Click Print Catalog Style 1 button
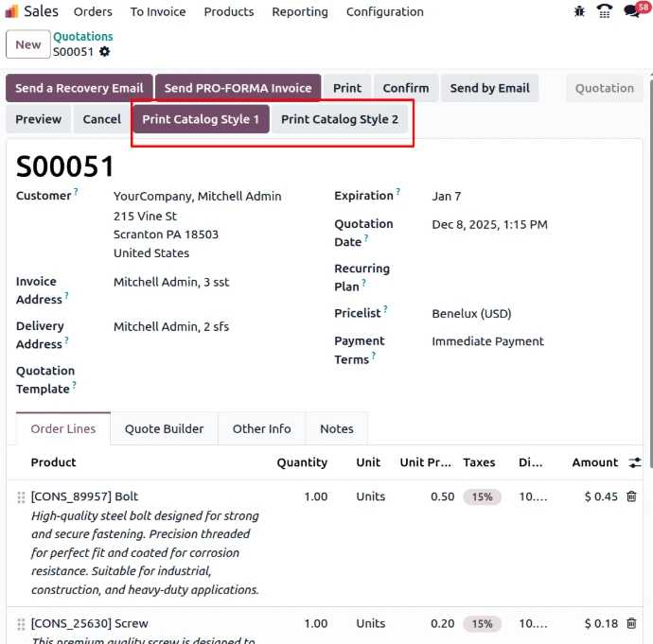This screenshot has width=653, height=644. point(201,120)
